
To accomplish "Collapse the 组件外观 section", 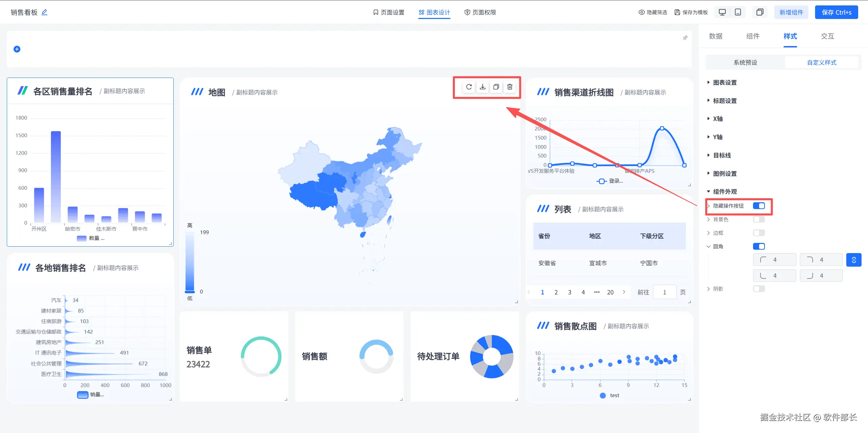I will click(725, 191).
